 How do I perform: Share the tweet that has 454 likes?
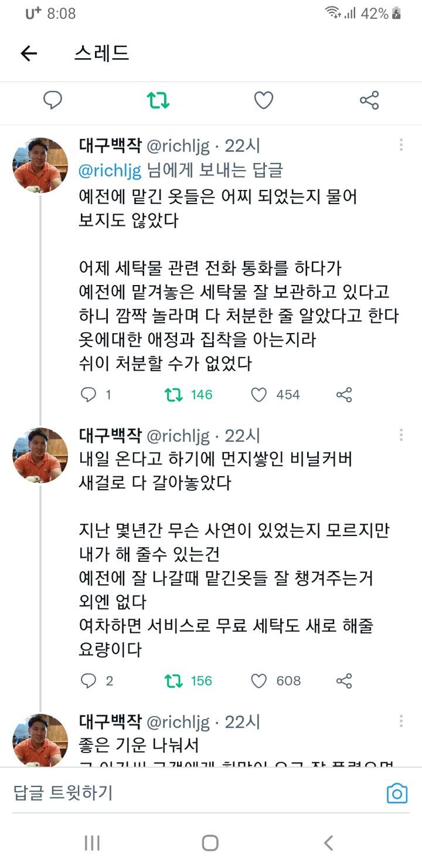344,395
